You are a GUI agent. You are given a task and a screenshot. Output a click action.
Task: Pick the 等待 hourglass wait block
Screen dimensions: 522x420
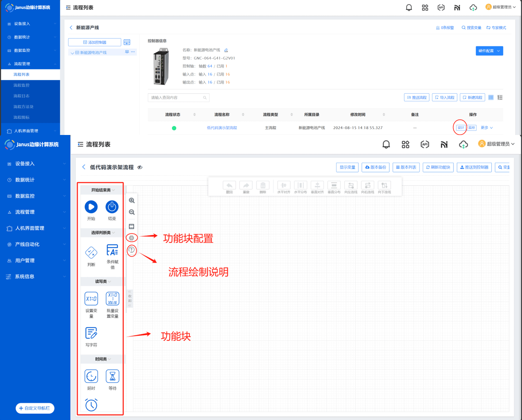coord(112,377)
